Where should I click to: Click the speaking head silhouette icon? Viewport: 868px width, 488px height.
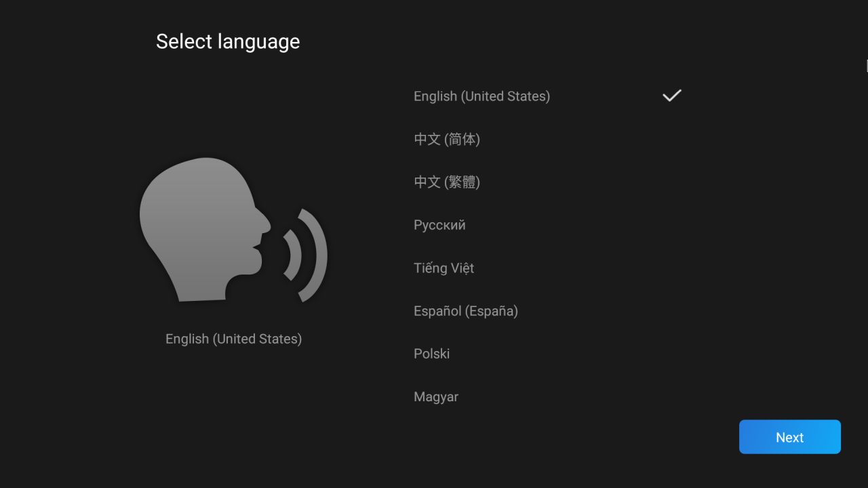pyautogui.click(x=203, y=230)
